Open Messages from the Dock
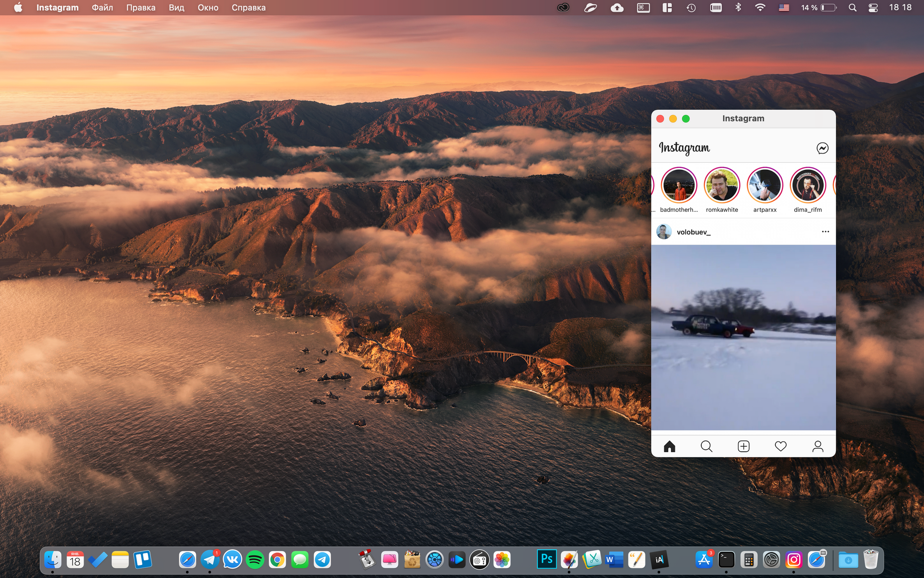This screenshot has width=924, height=578. point(300,560)
